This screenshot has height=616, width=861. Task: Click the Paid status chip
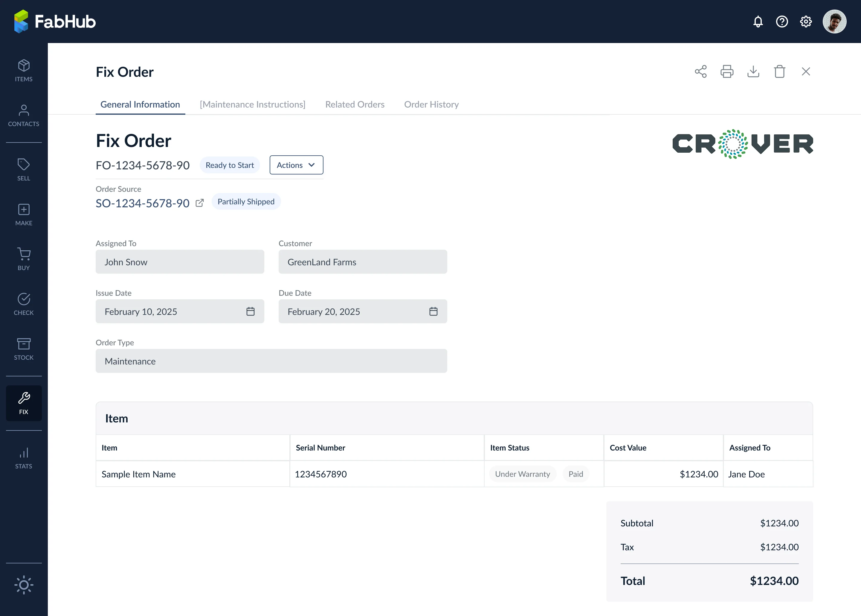(575, 474)
